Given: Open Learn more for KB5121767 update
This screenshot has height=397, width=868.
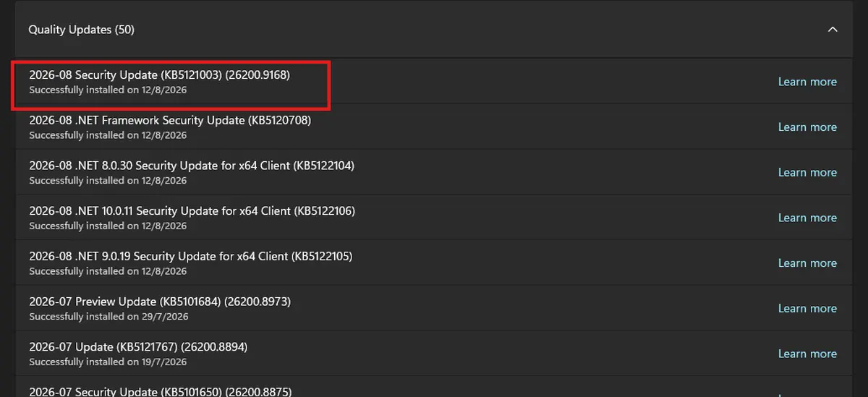Looking at the screenshot, I should [807, 354].
